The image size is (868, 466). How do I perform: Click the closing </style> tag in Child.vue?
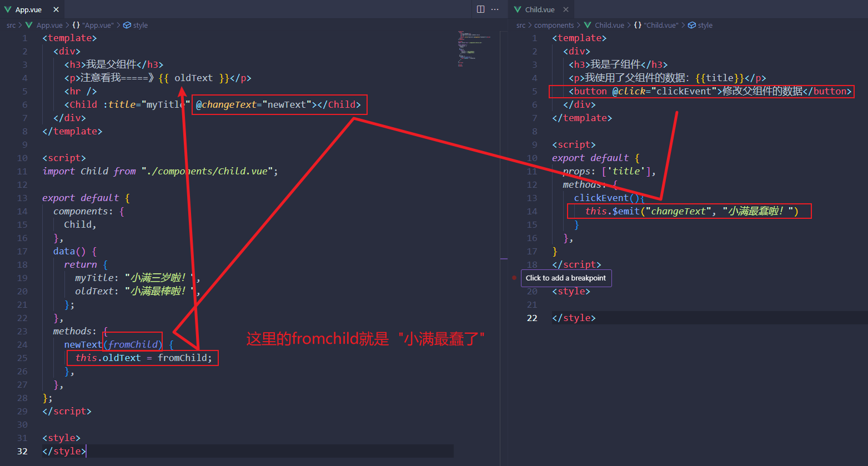click(574, 318)
